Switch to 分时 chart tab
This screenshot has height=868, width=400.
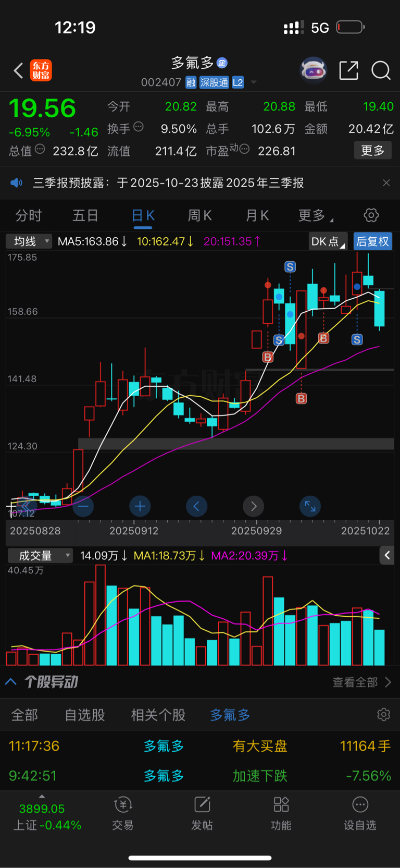29,215
